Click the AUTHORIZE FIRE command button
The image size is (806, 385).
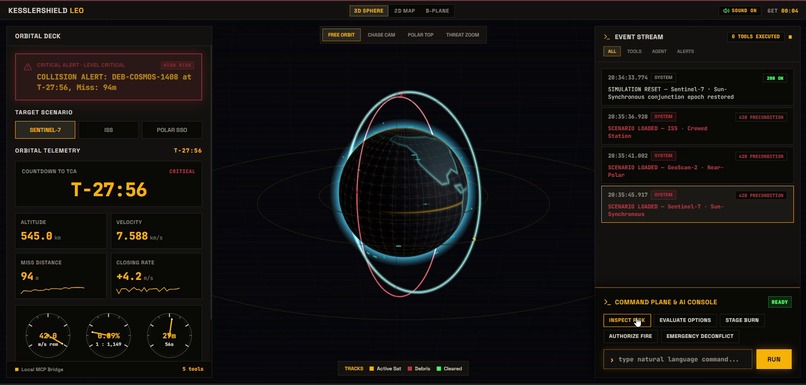click(x=630, y=337)
